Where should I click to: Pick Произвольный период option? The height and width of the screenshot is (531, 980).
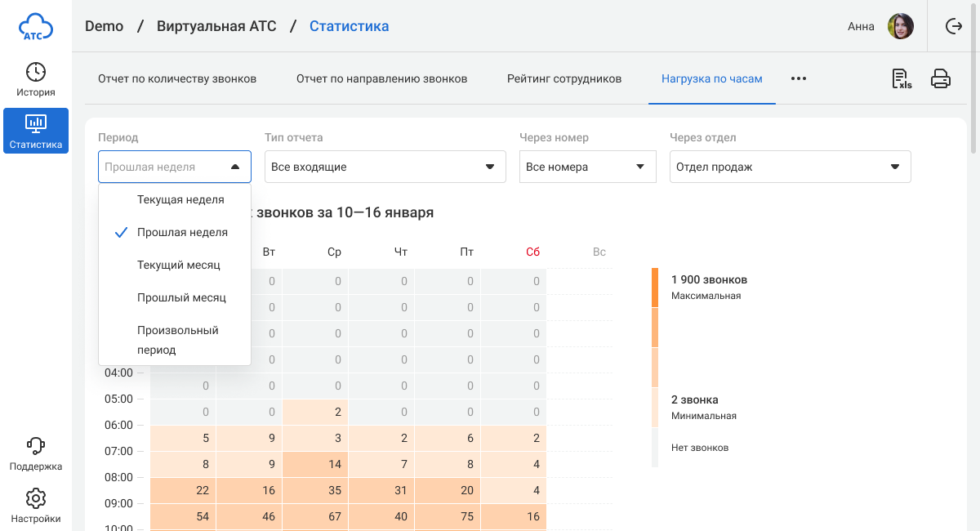click(177, 340)
